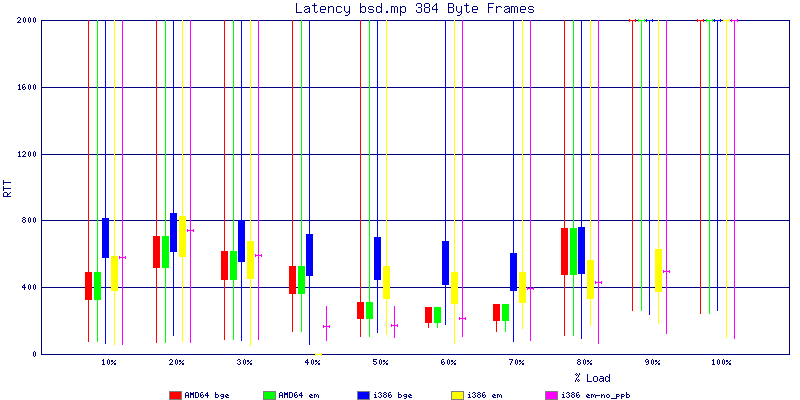This screenshot has height=400, width=800.
Task: Click the blue i386 bge box at 20% load
Action: tap(173, 233)
